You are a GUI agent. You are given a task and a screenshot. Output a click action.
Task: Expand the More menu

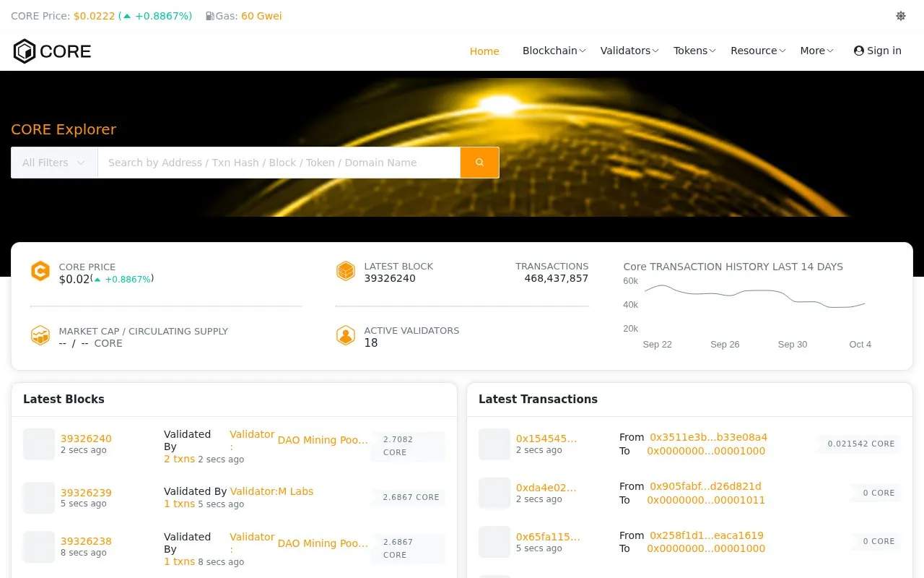[x=816, y=51]
